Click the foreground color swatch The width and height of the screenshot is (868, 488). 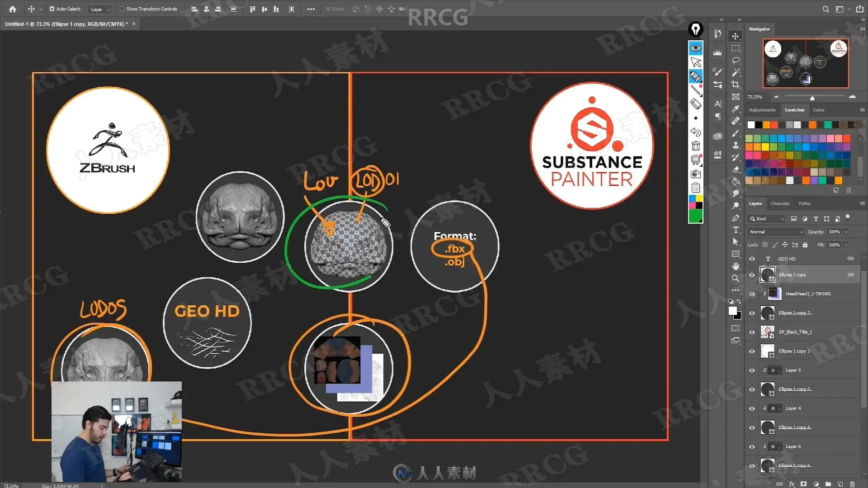pyautogui.click(x=733, y=311)
